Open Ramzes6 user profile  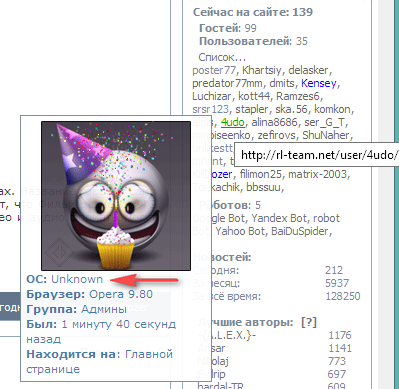[298, 96]
